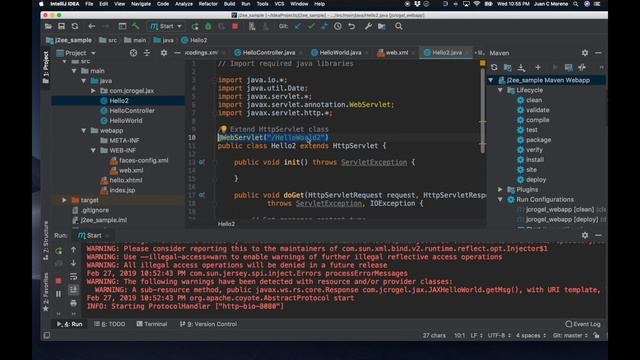Open Project Structure folder icon in toolbar
Viewport: 640px width, 360px height.
tap(382, 27)
